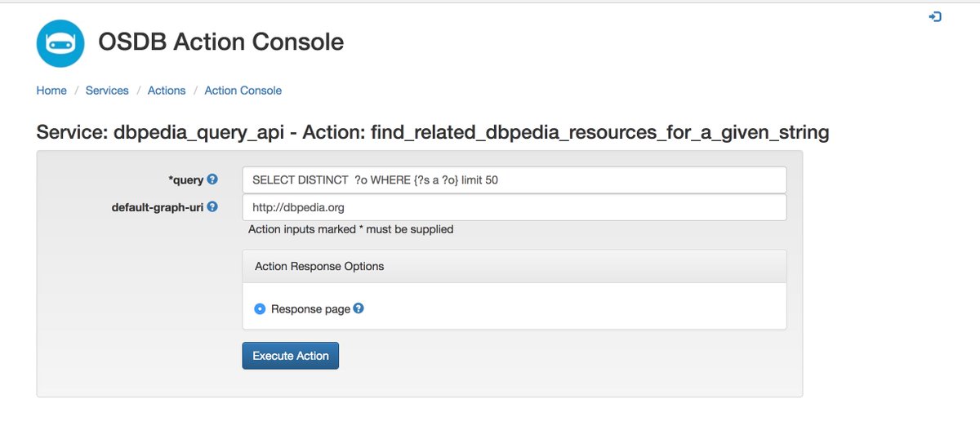Open Services breadcrumb link

pyautogui.click(x=107, y=91)
